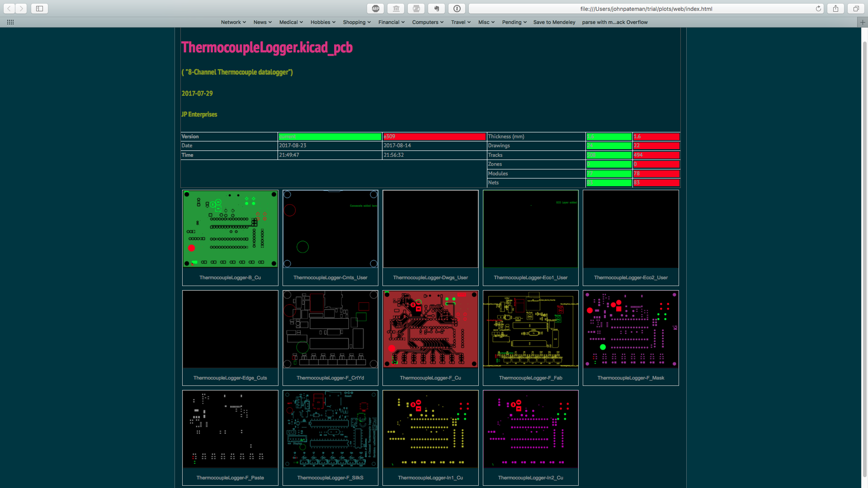This screenshot has height=488, width=868.
Task: Click the date cell 2017-08-14
Action: click(x=434, y=145)
